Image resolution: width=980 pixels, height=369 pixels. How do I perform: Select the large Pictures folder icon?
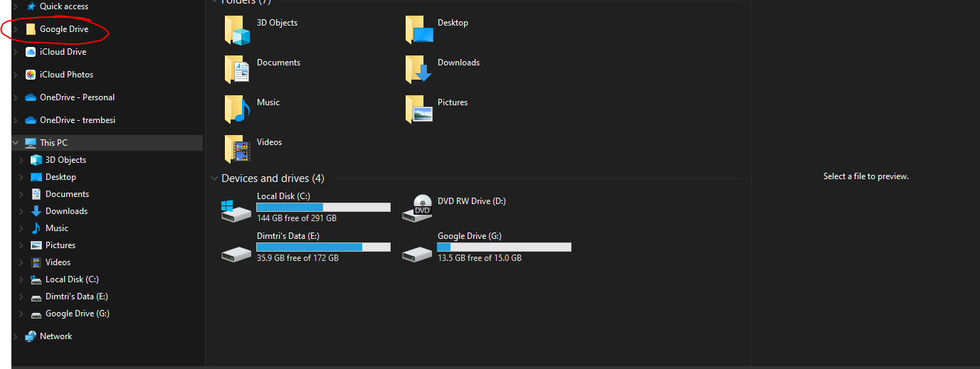coord(419,109)
